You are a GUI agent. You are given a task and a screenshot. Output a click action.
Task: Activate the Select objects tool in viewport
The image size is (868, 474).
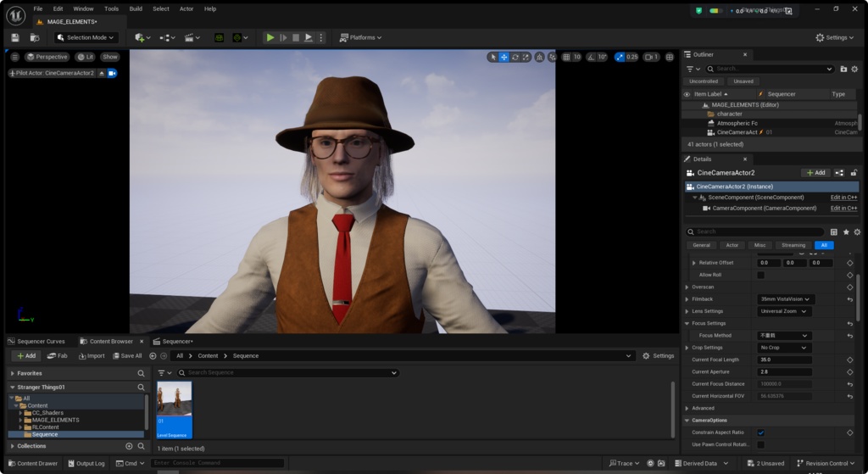click(x=493, y=57)
